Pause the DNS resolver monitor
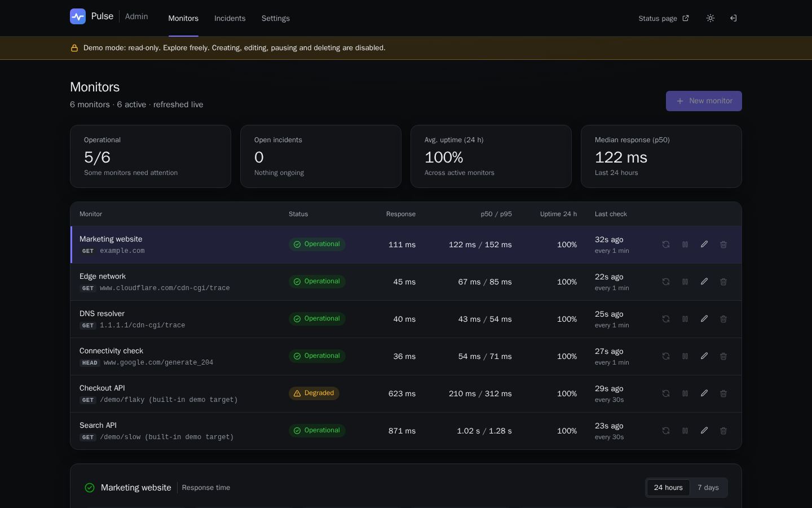The width and height of the screenshot is (812, 508). click(x=685, y=319)
